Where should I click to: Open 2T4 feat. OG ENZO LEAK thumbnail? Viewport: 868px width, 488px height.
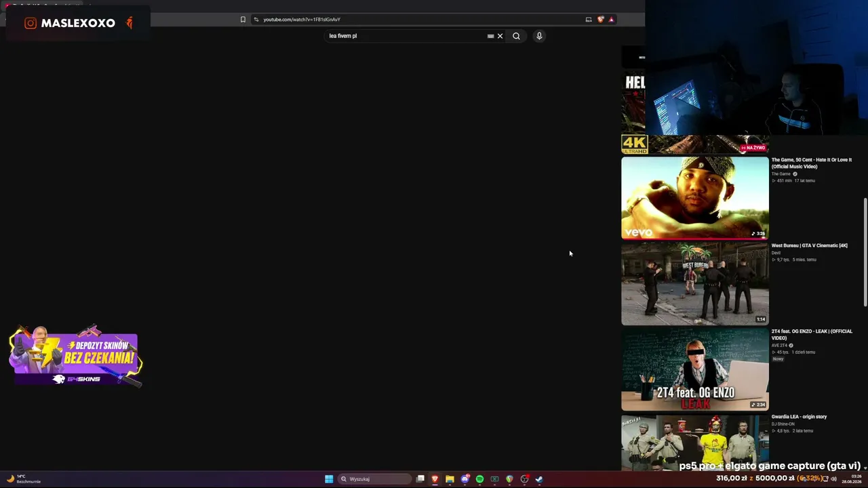[695, 369]
